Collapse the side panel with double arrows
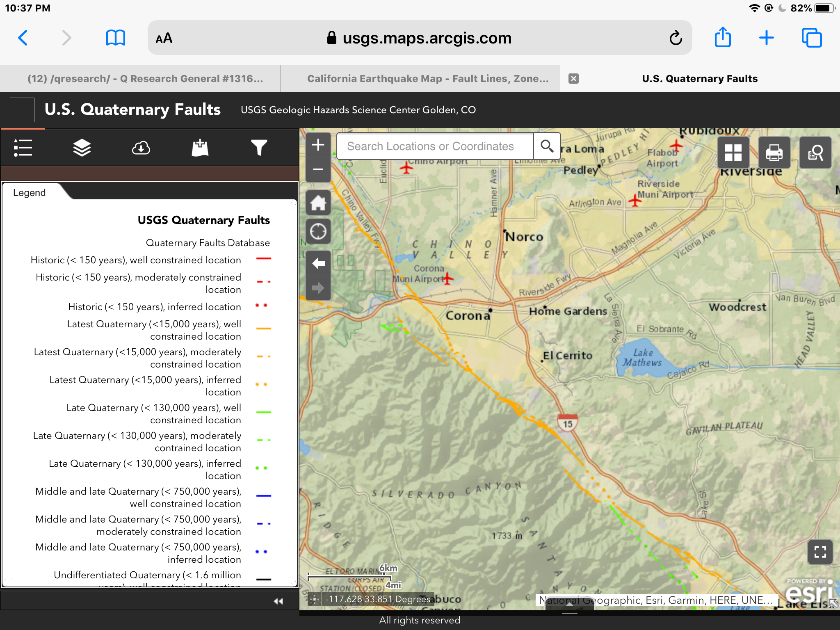Screen dimensions: 840x630 click(278, 601)
